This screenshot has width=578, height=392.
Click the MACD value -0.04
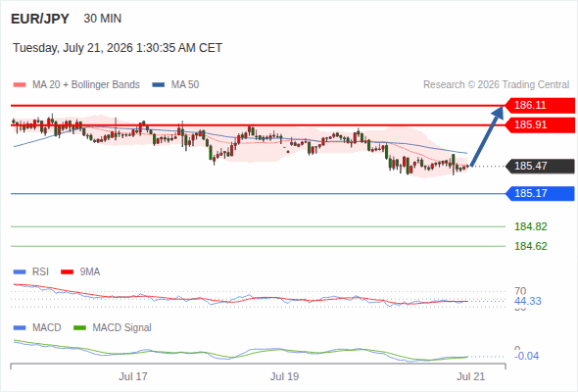point(527,356)
